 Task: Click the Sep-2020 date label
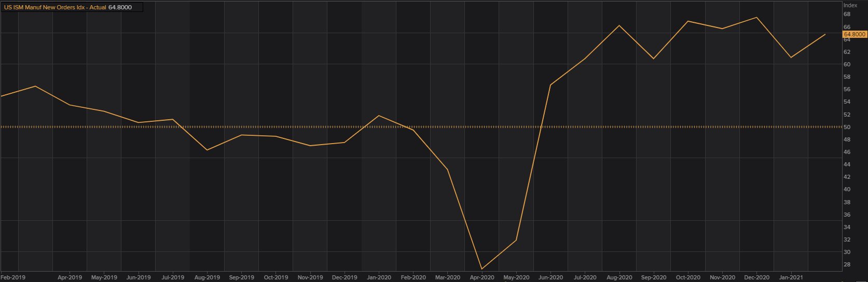coord(654,277)
